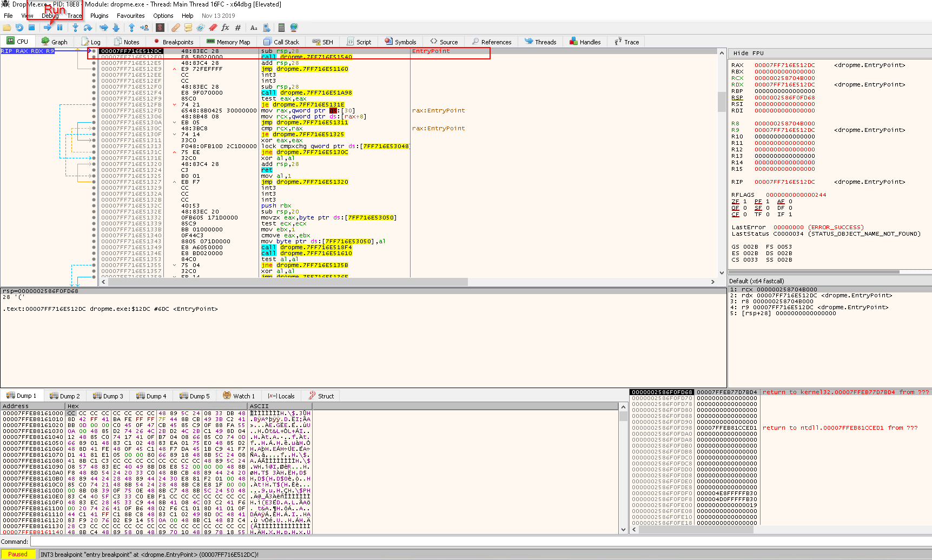Open the Dump 2 tab

[x=65, y=396]
